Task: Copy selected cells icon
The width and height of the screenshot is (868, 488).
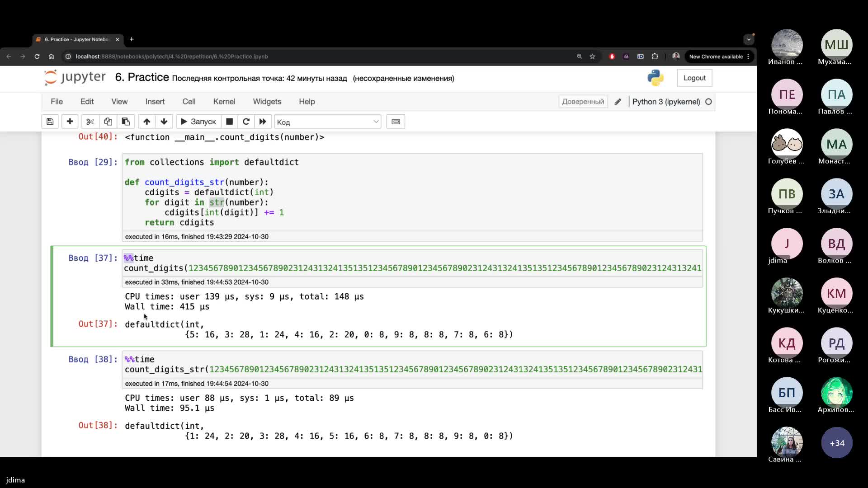Action: [x=108, y=122]
